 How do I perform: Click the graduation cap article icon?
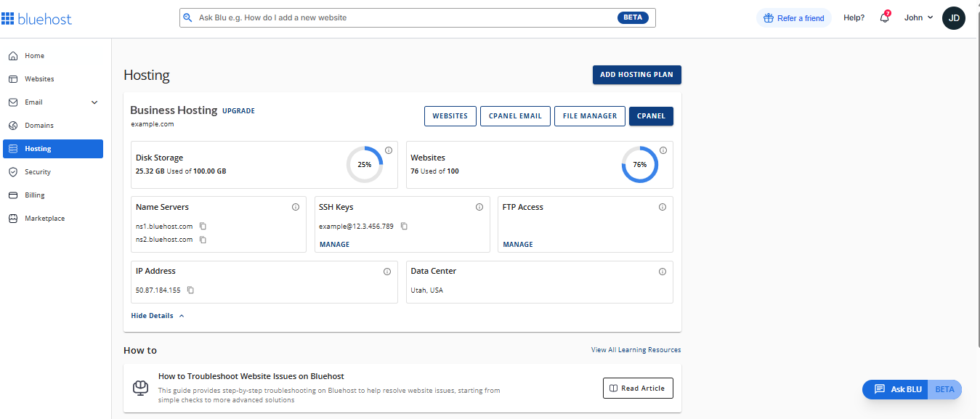pos(140,388)
